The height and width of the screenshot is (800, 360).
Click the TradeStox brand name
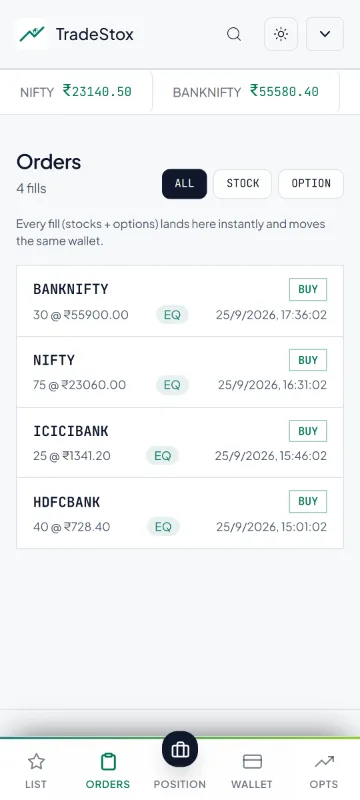click(94, 34)
